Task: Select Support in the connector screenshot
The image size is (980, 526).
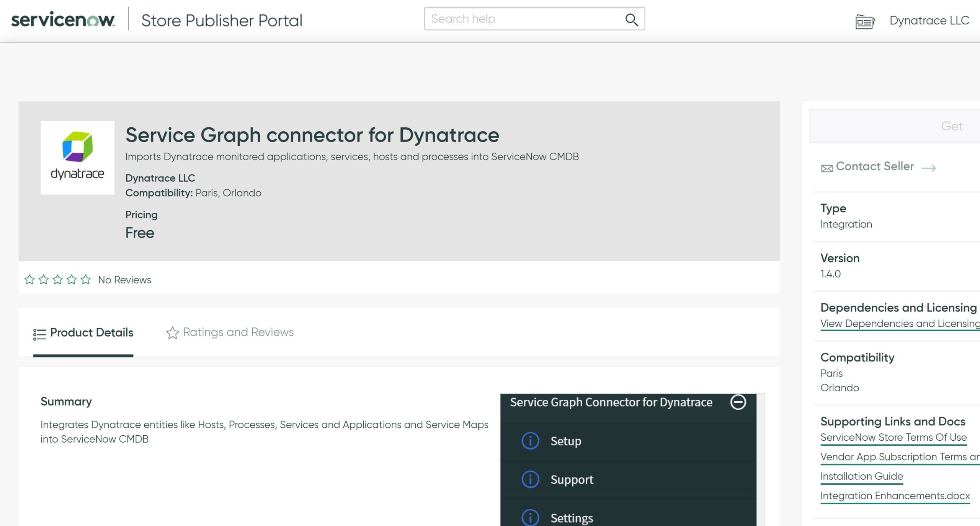Action: click(572, 480)
